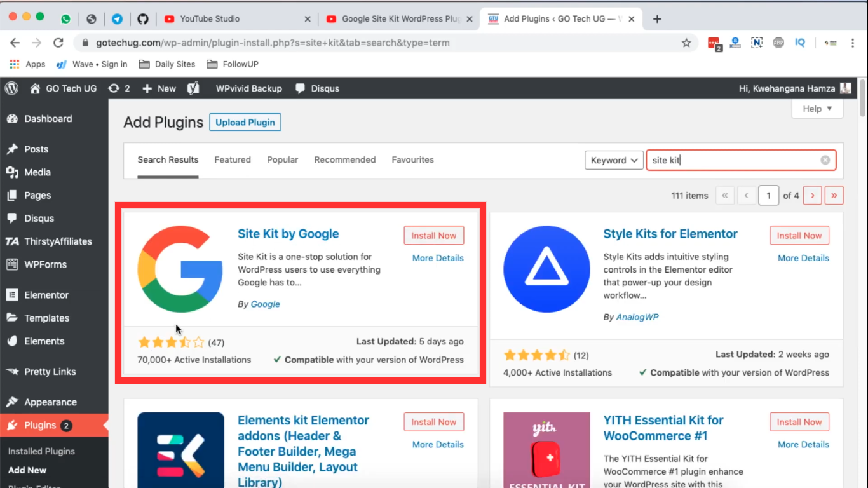Click the Style Kits for Elementor logo
868x488 pixels.
tap(546, 269)
